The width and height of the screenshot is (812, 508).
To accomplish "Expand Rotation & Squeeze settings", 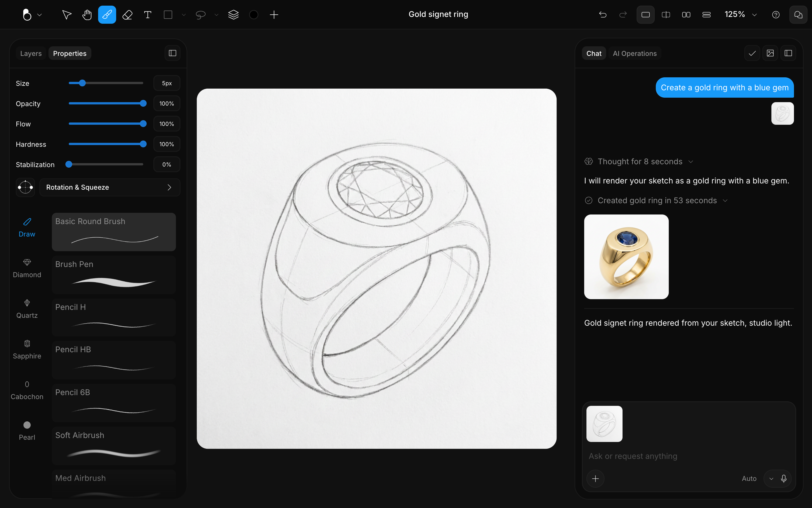I will (x=110, y=187).
